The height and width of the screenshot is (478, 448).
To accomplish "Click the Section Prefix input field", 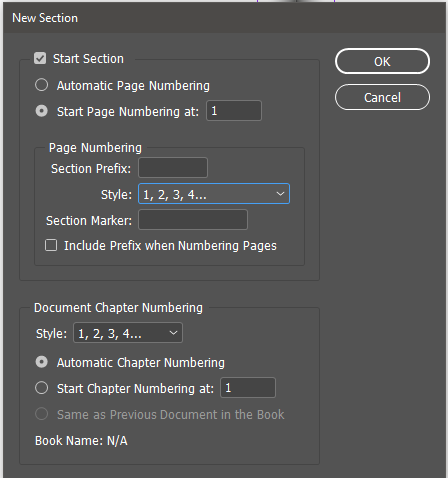I will click(x=173, y=168).
